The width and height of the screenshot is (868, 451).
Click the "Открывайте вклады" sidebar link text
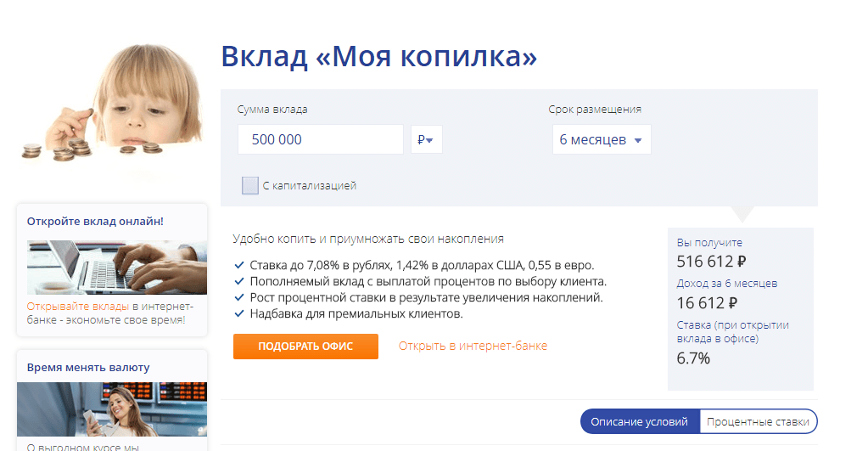78,307
